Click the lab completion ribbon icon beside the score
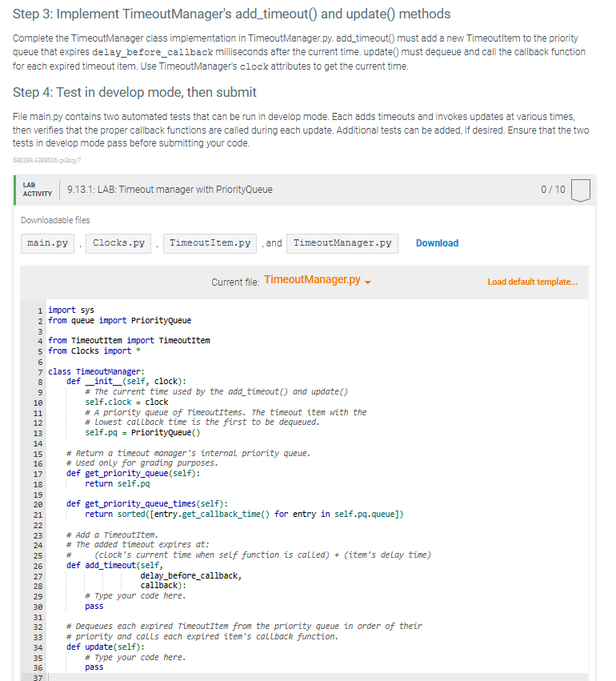Viewport: 616px width, 681px height. point(580,190)
